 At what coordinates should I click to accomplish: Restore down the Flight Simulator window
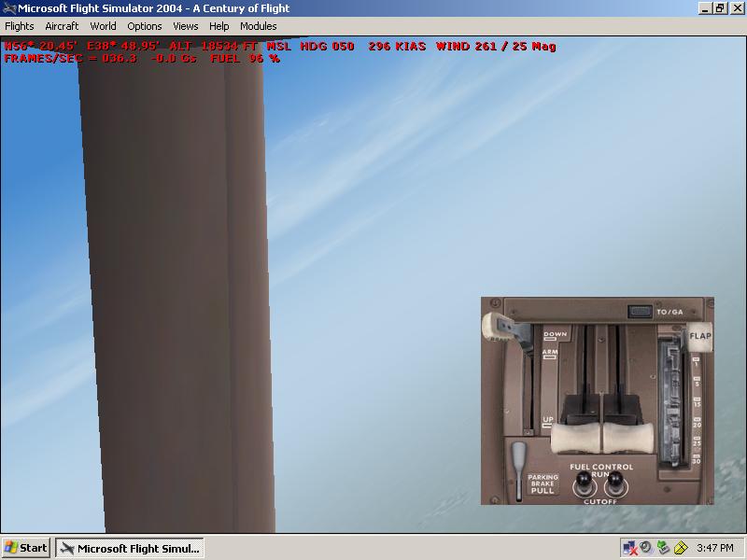pos(720,8)
